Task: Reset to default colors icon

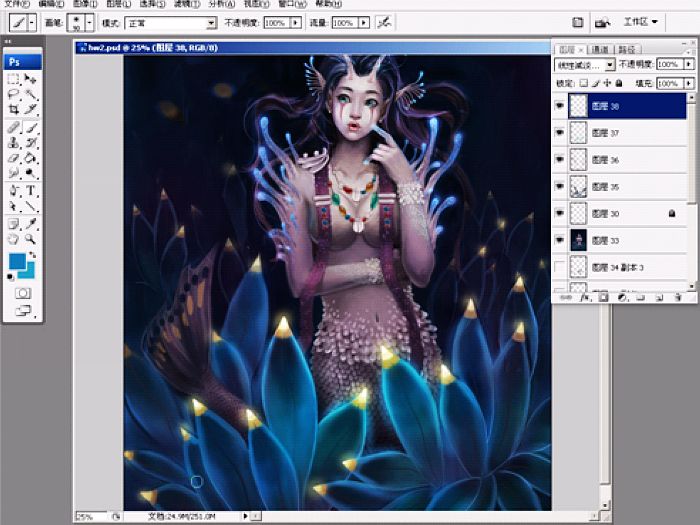Action: (x=10, y=277)
